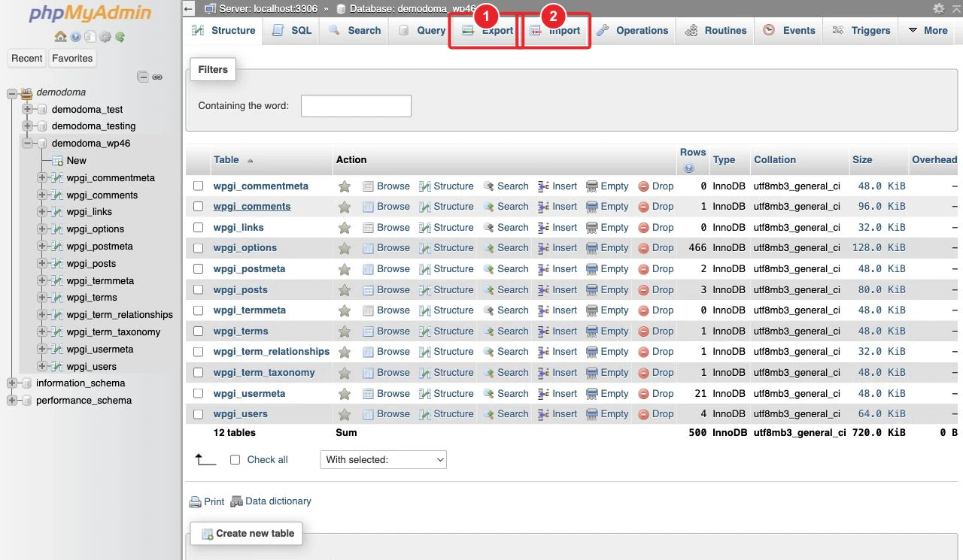Sort by the Table column header
The width and height of the screenshot is (963, 560).
coord(226,160)
